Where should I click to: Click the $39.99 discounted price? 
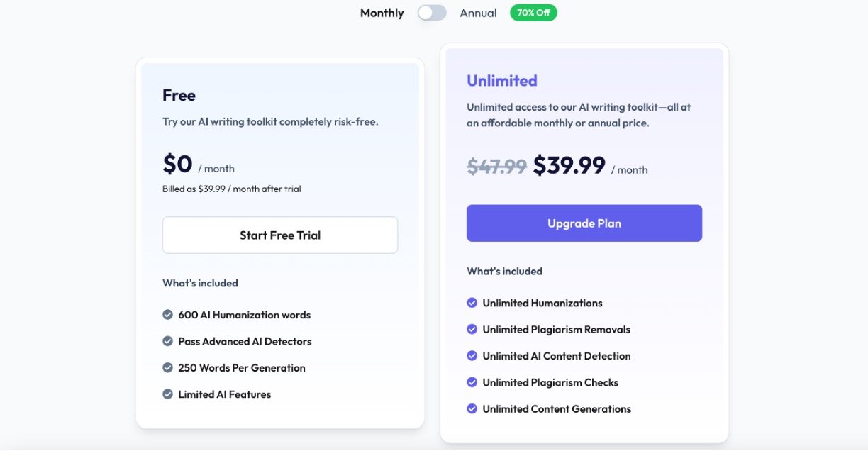[569, 166]
